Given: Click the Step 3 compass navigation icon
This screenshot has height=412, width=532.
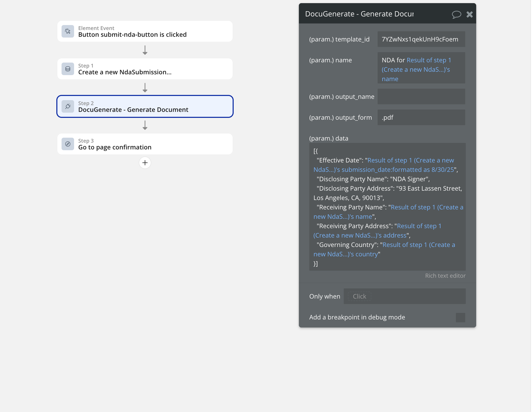Looking at the screenshot, I should point(68,144).
